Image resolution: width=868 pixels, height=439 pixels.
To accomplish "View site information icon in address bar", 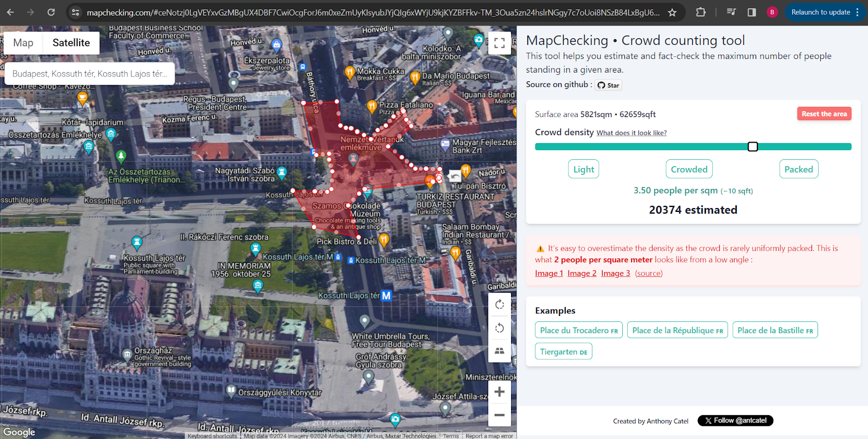I will [x=76, y=12].
